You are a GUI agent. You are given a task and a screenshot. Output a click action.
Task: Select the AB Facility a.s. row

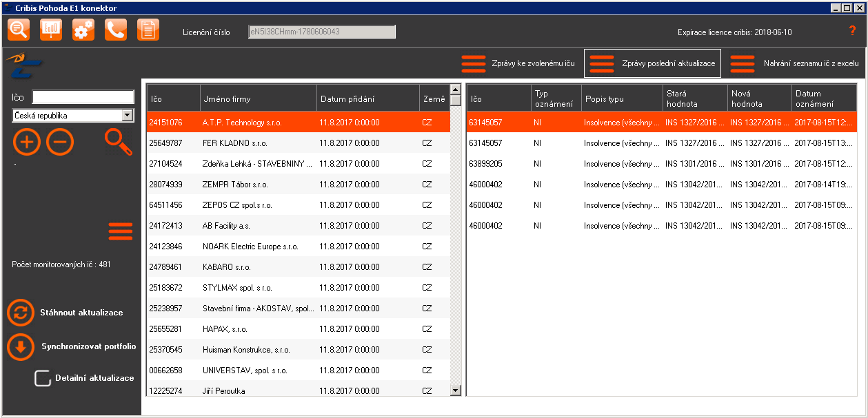coord(298,225)
